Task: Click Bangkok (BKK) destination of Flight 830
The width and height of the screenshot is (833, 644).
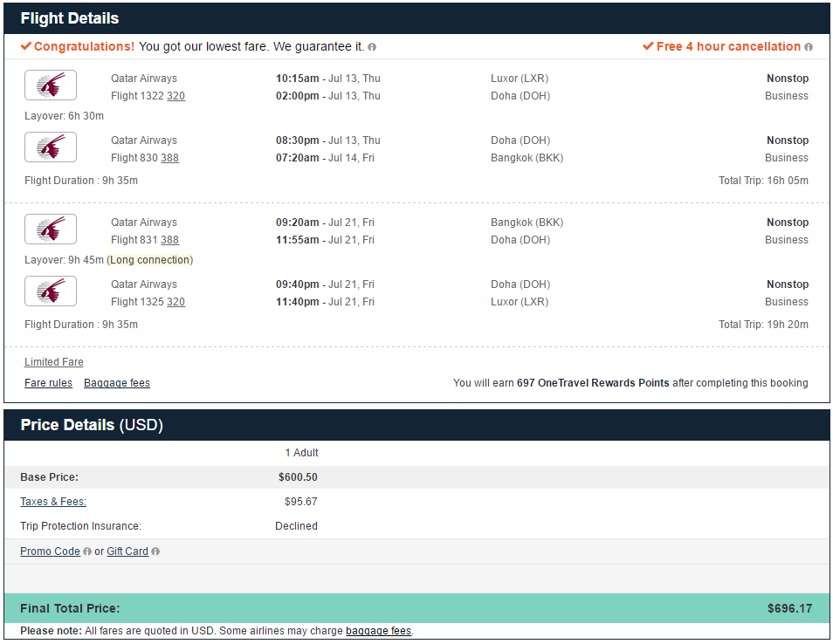Action: coord(527,158)
